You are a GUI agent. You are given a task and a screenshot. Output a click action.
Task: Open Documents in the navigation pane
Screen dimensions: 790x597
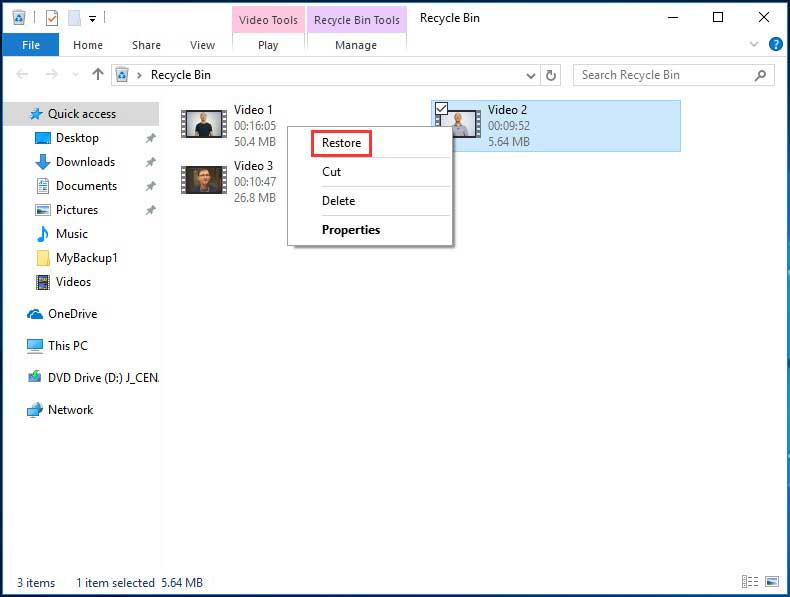pyautogui.click(x=86, y=186)
